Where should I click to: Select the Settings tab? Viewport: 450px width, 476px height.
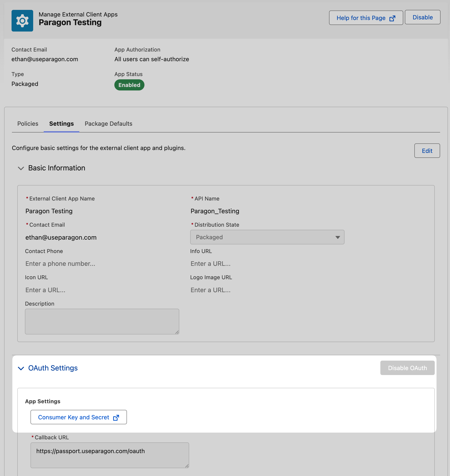point(61,124)
